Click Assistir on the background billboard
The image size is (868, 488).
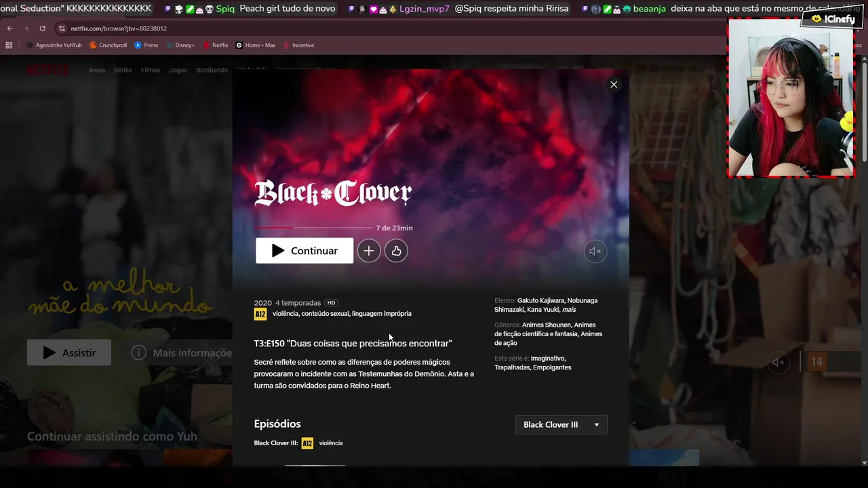tap(69, 352)
